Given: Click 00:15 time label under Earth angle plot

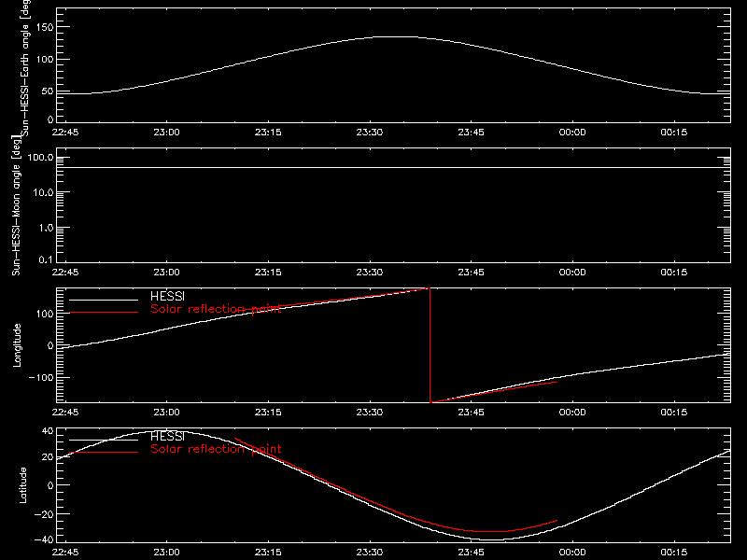Looking at the screenshot, I should [674, 132].
